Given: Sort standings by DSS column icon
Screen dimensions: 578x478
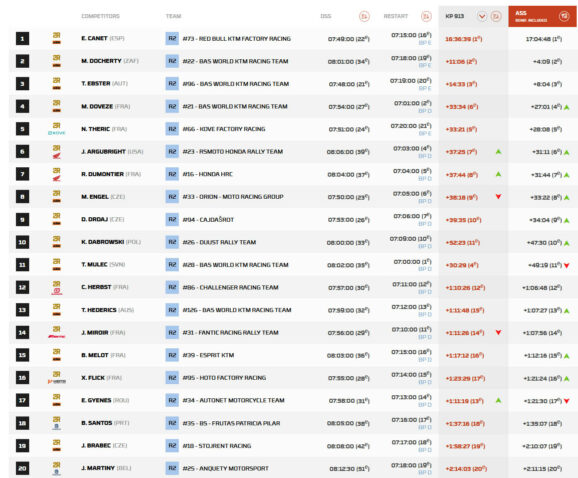Looking at the screenshot, I should point(364,16).
